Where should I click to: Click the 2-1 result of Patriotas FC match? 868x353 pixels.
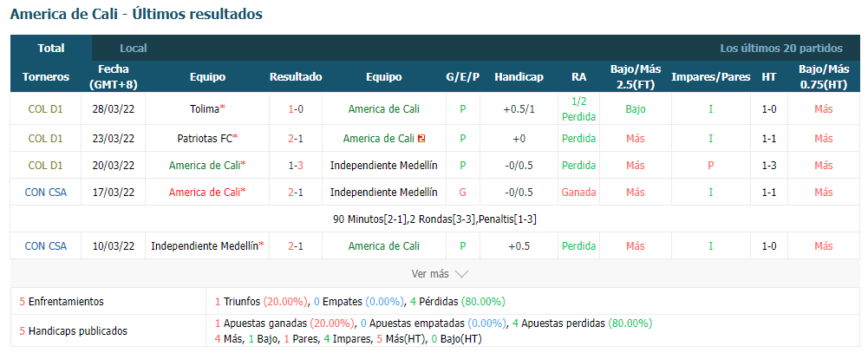click(296, 138)
